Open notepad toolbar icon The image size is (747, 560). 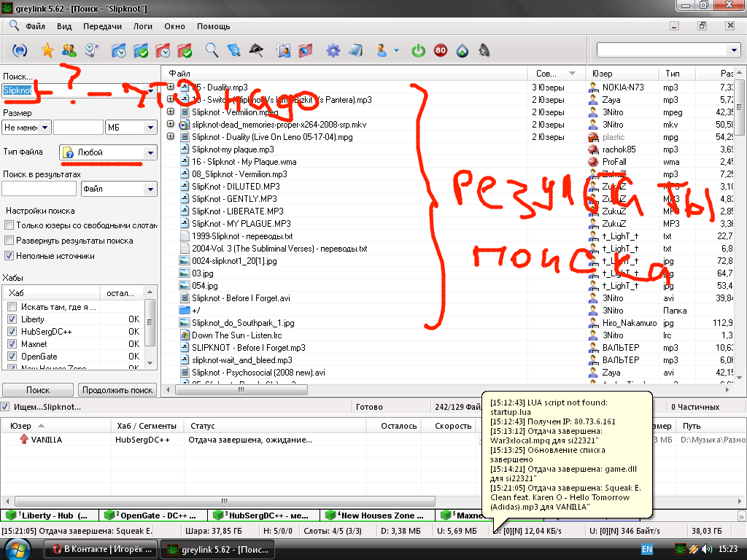click(x=355, y=50)
